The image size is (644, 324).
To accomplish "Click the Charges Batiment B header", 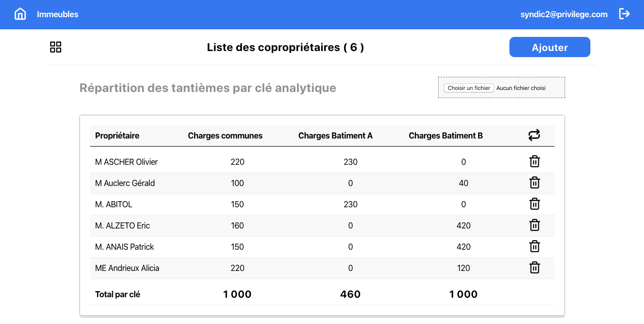I will (x=446, y=135).
